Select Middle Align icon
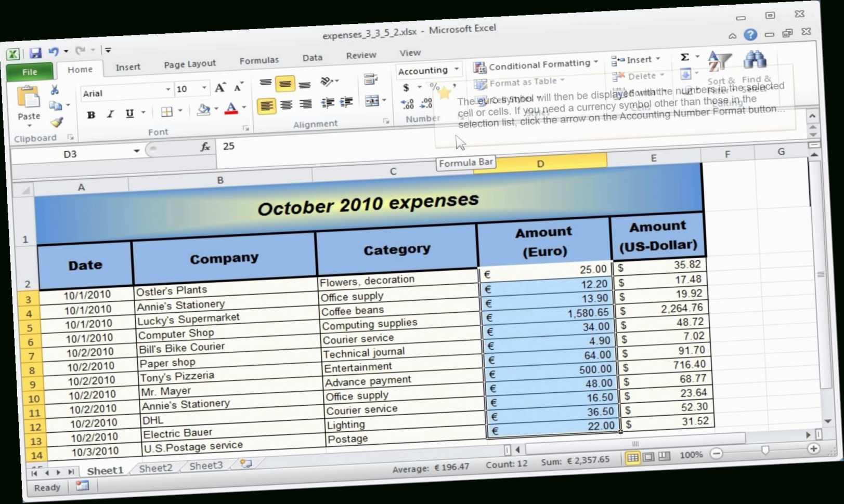This screenshot has width=844, height=504. (285, 83)
